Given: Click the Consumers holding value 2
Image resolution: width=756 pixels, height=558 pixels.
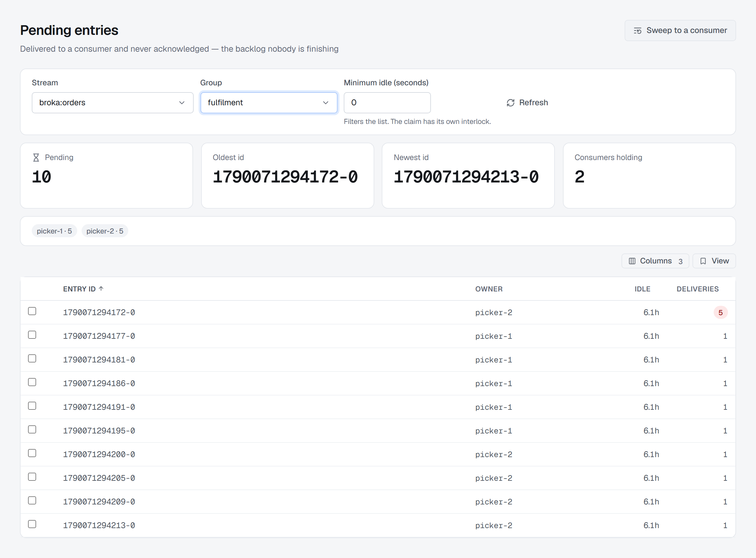Looking at the screenshot, I should 580,177.
